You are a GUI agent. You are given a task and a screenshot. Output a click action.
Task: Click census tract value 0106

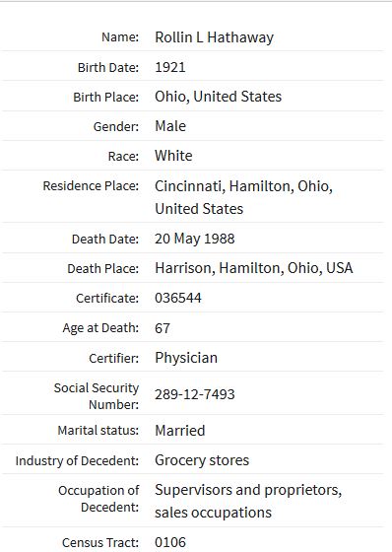coord(170,542)
